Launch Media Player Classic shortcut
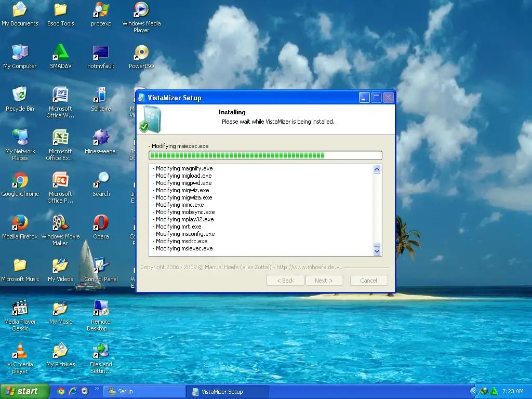Image resolution: width=532 pixels, height=399 pixels. [x=20, y=315]
